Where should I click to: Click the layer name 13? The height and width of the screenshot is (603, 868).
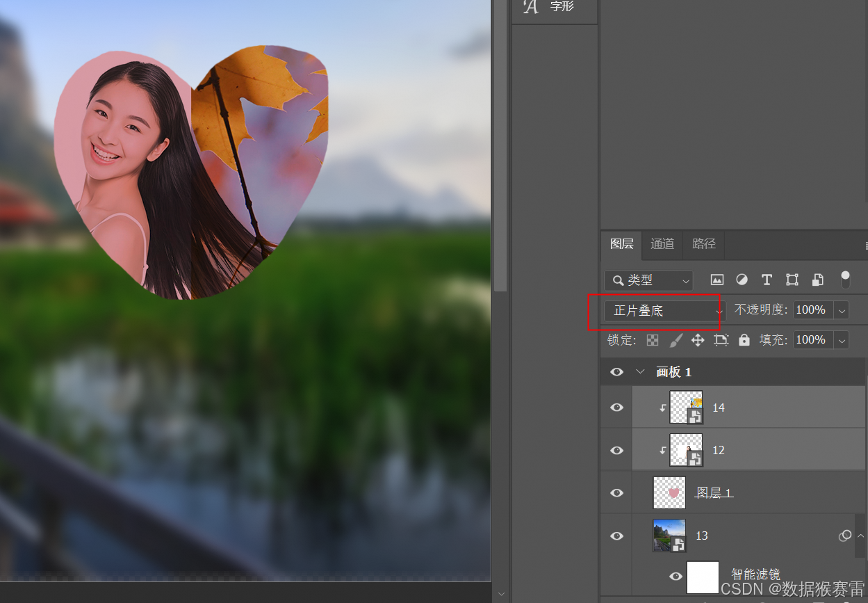(x=702, y=536)
